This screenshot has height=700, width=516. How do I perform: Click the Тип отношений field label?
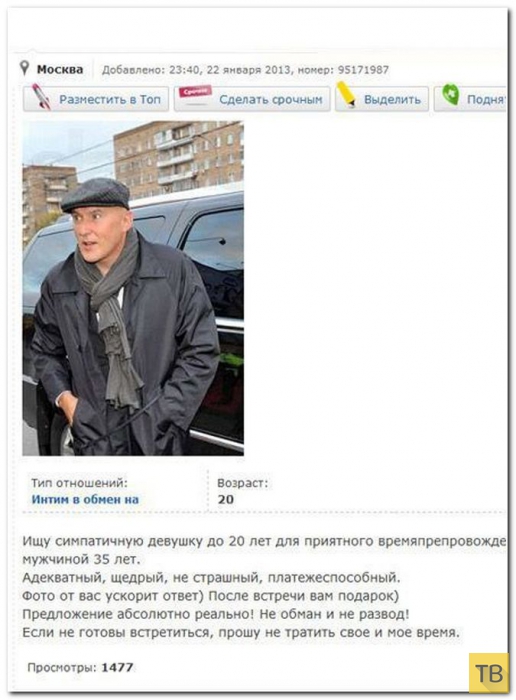point(79,483)
